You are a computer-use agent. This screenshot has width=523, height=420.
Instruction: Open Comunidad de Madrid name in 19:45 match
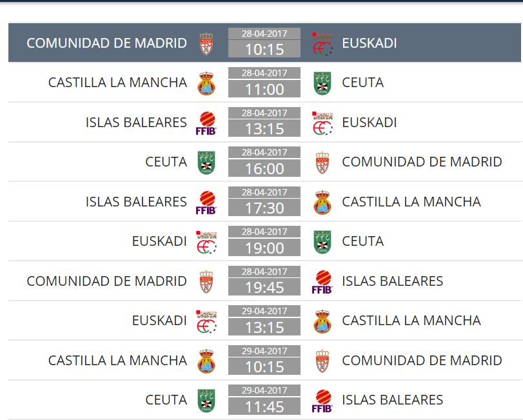coord(106,281)
